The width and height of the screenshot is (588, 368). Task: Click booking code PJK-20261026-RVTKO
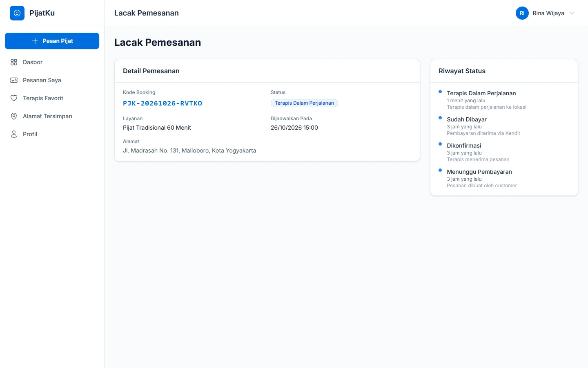click(x=163, y=103)
